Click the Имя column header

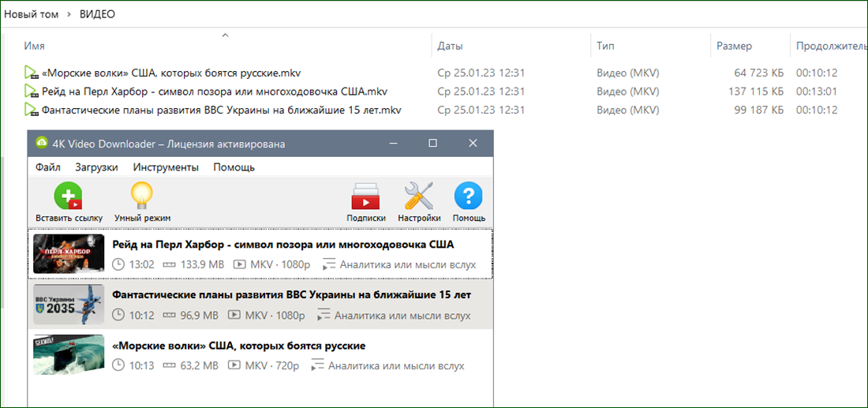(x=34, y=46)
